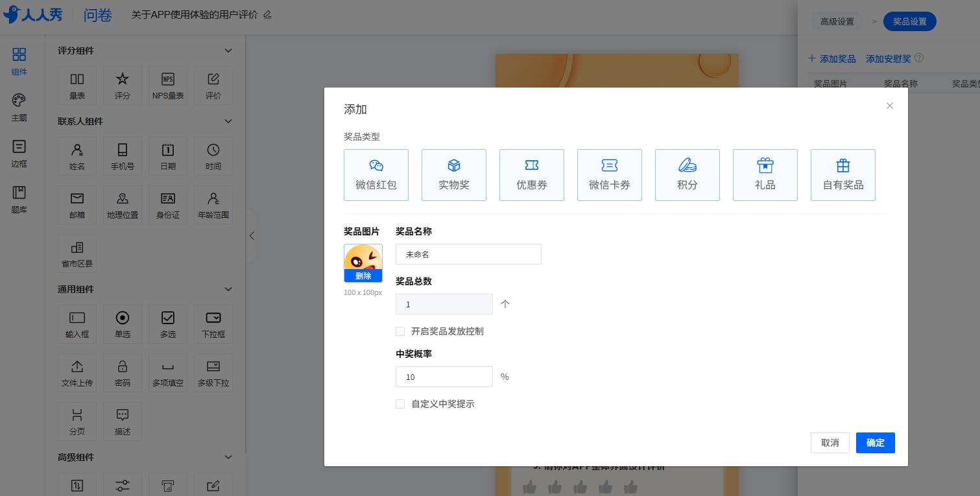Pick the 优惠券 coupon prize type

(532, 175)
